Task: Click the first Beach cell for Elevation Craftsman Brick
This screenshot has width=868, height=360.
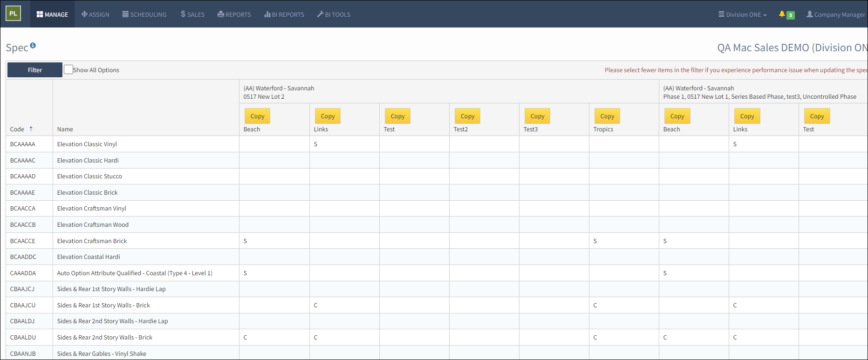Action: (274, 241)
